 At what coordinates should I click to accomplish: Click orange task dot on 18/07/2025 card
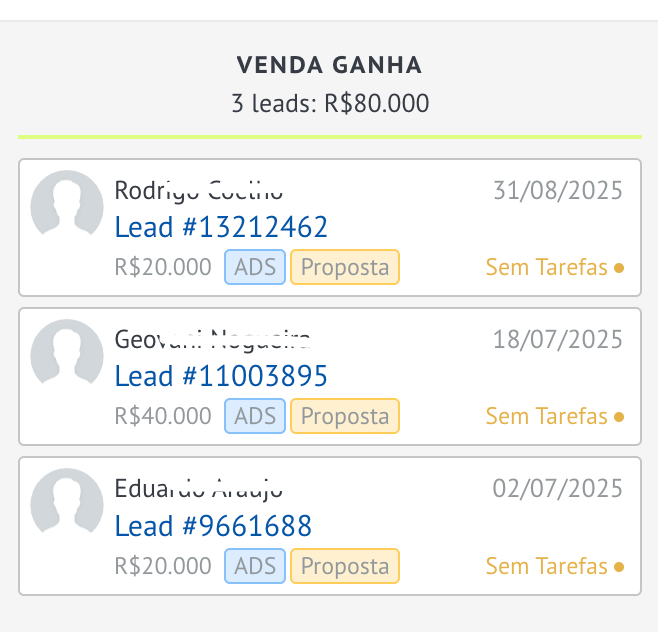point(619,416)
